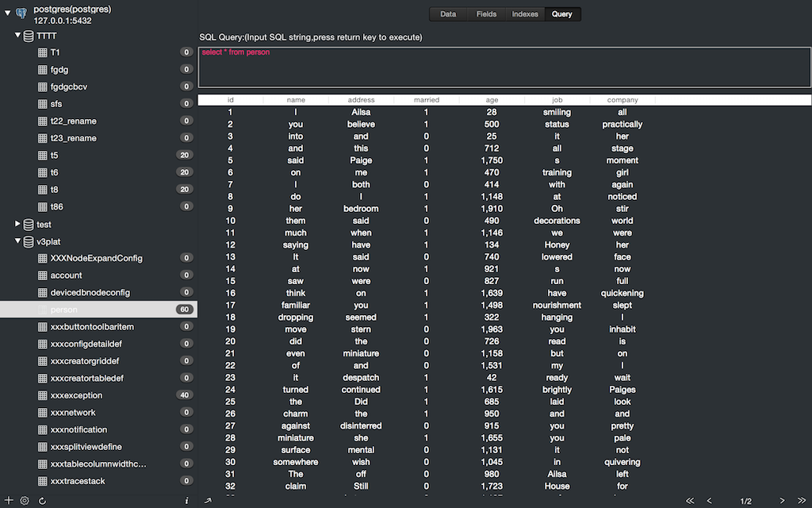
Task: Collapse the postgres server connection node
Action: coord(7,13)
